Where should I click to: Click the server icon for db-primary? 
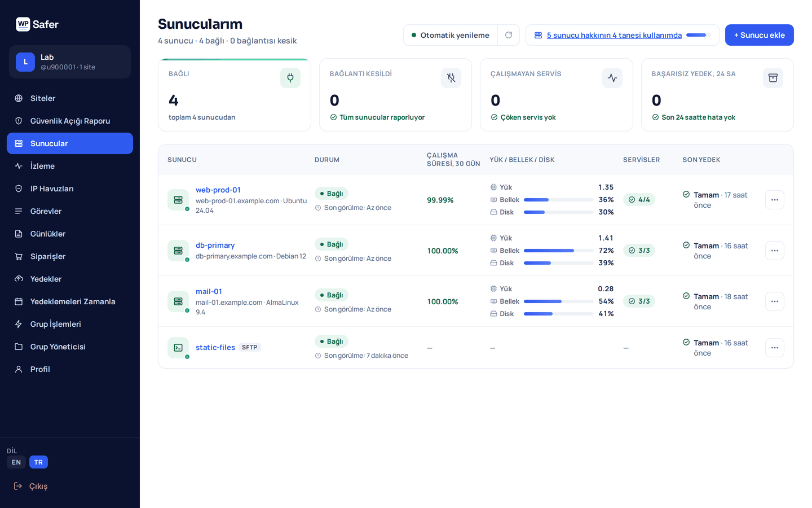(178, 251)
